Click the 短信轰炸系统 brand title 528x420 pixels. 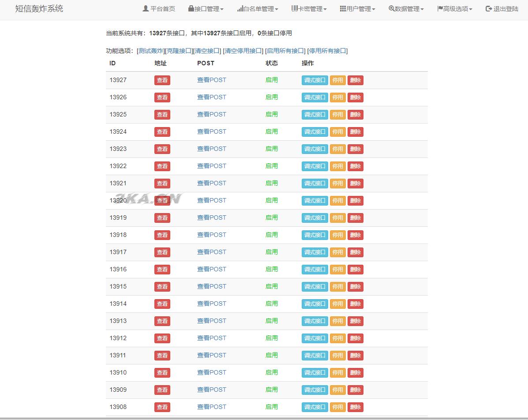click(39, 9)
